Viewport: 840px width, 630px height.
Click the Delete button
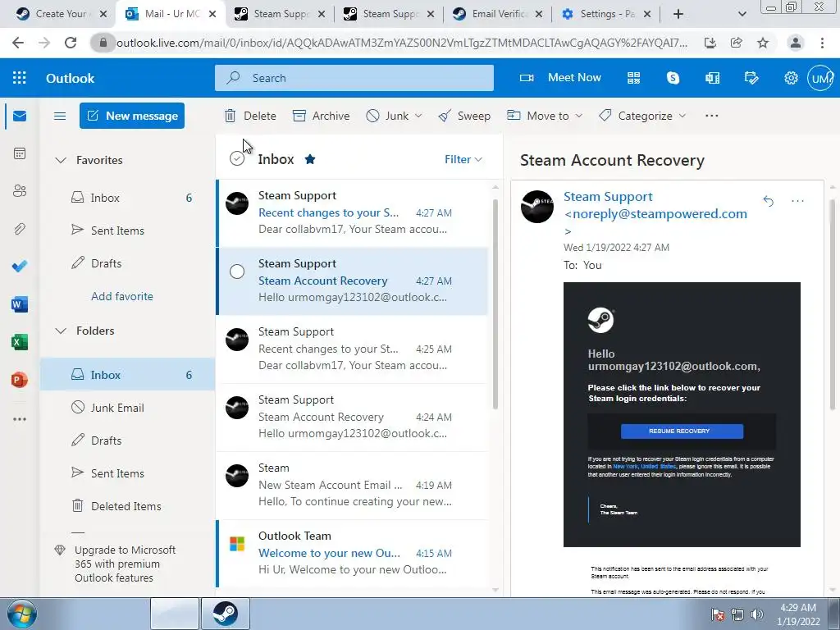click(250, 116)
